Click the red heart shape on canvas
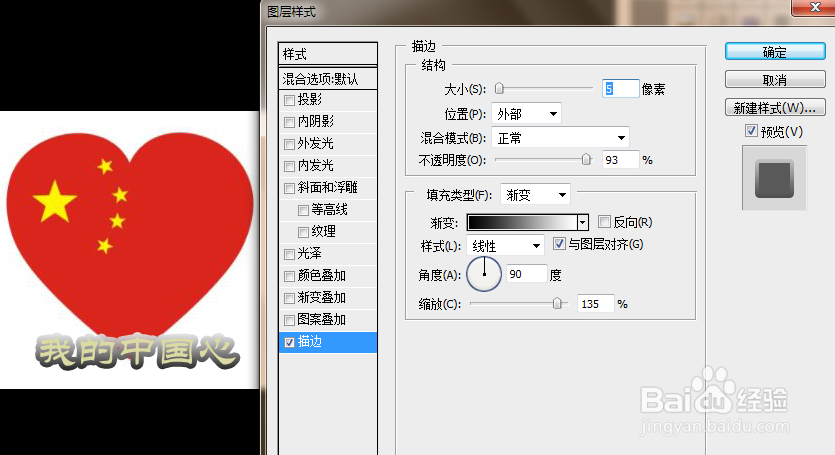835x455 pixels. click(x=130, y=234)
